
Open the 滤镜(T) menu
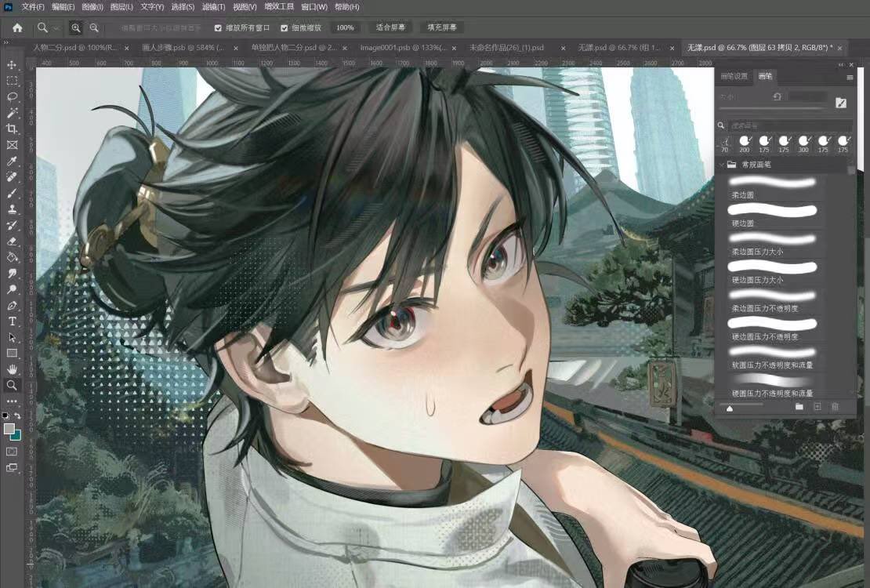coord(214,6)
